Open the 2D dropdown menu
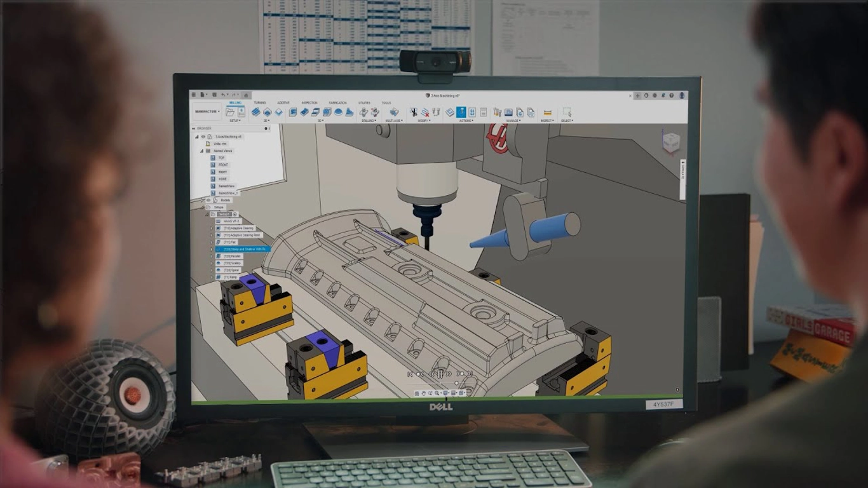Viewport: 868px width, 488px height. click(266, 121)
